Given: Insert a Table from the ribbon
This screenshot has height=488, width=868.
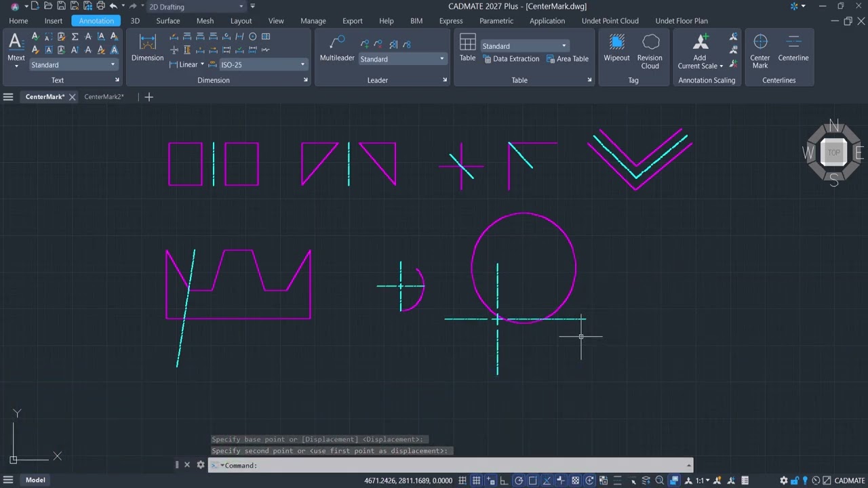Looking at the screenshot, I should point(468,47).
